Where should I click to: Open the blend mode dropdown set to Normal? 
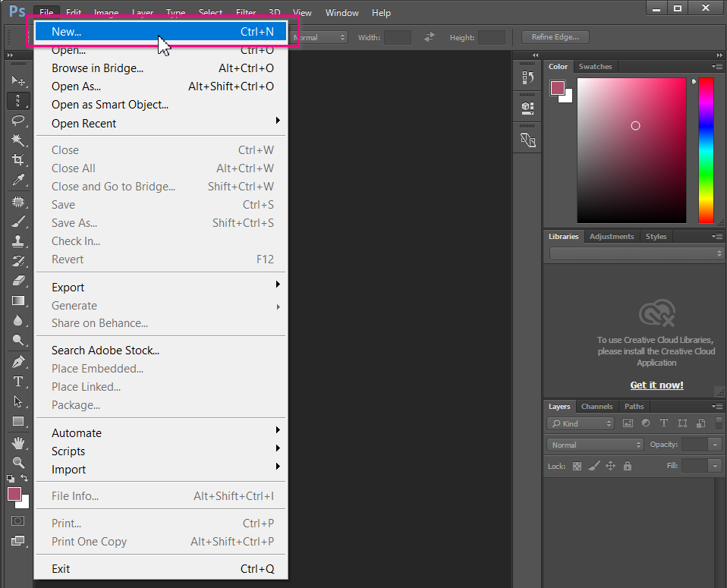(594, 445)
